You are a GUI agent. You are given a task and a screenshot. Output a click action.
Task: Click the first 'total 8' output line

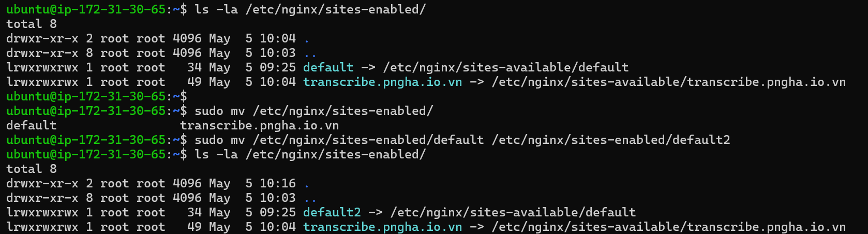click(31, 24)
